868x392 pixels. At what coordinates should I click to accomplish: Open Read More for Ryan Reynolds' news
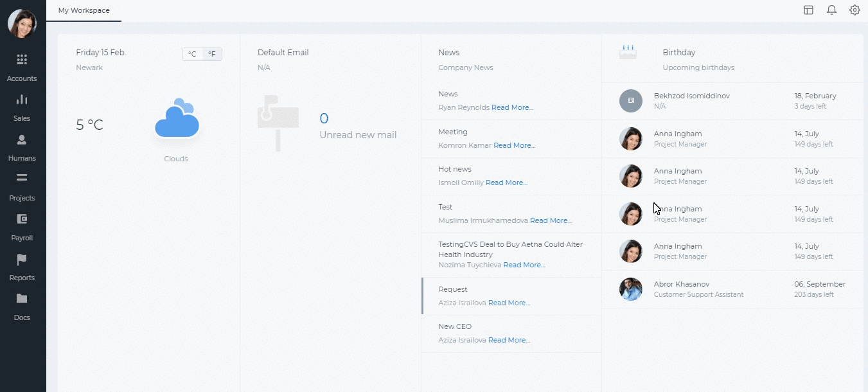[x=512, y=107]
